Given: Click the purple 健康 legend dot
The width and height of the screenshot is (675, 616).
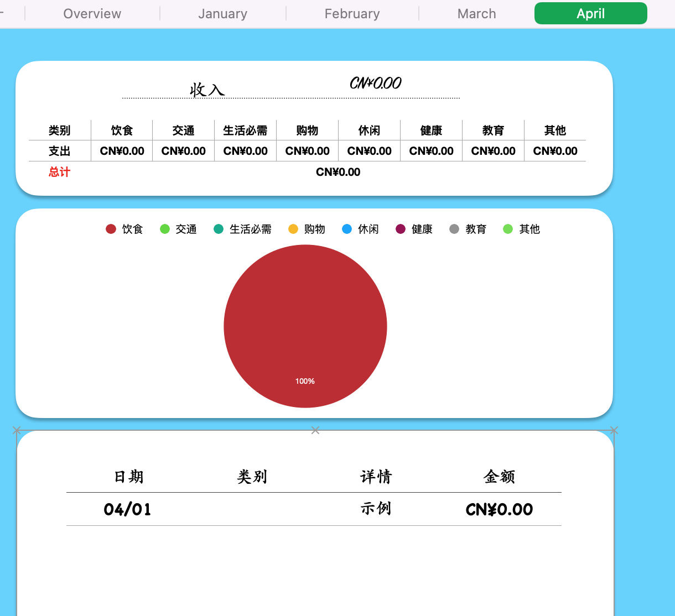Looking at the screenshot, I should [x=401, y=229].
